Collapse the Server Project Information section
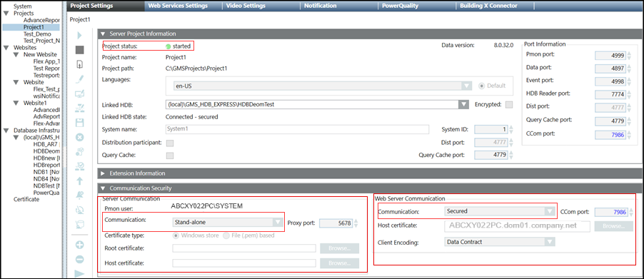644x279 pixels. (103, 34)
